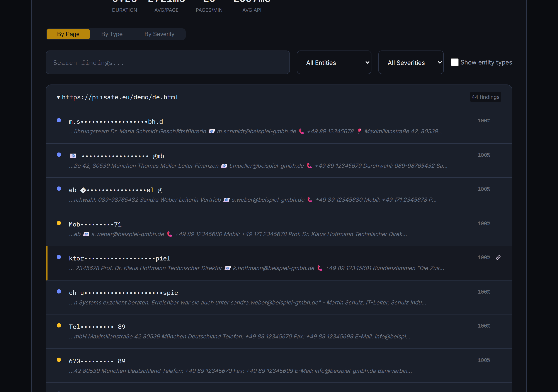Click phone icon beside +49 89 12345678
The width and height of the screenshot is (558, 392).
click(x=301, y=131)
